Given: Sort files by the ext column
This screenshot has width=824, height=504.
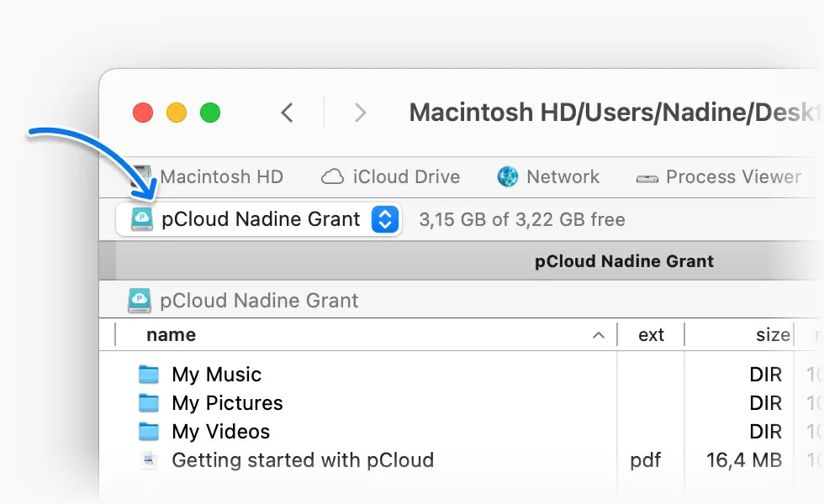Looking at the screenshot, I should point(651,335).
